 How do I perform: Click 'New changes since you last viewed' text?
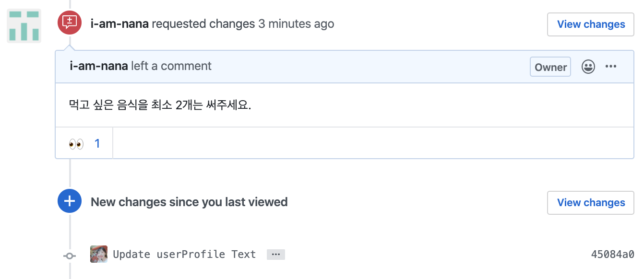(189, 202)
